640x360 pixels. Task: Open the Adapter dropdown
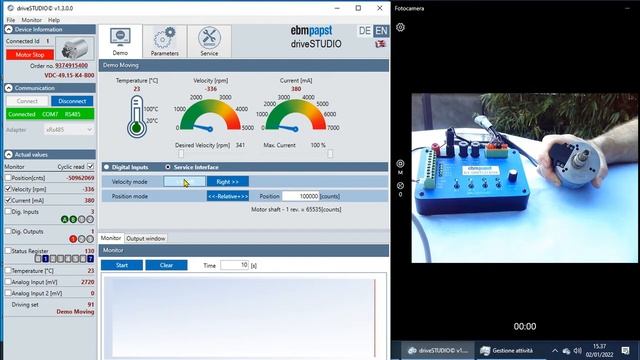click(x=69, y=130)
